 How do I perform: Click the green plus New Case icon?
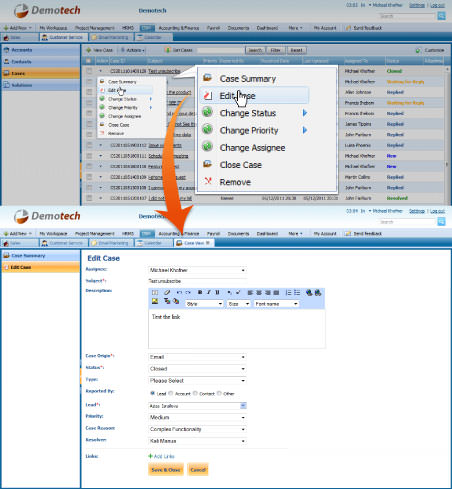[x=89, y=50]
